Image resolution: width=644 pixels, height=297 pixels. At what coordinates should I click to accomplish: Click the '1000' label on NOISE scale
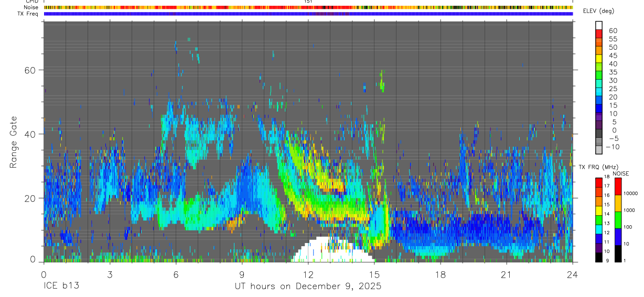click(x=629, y=210)
